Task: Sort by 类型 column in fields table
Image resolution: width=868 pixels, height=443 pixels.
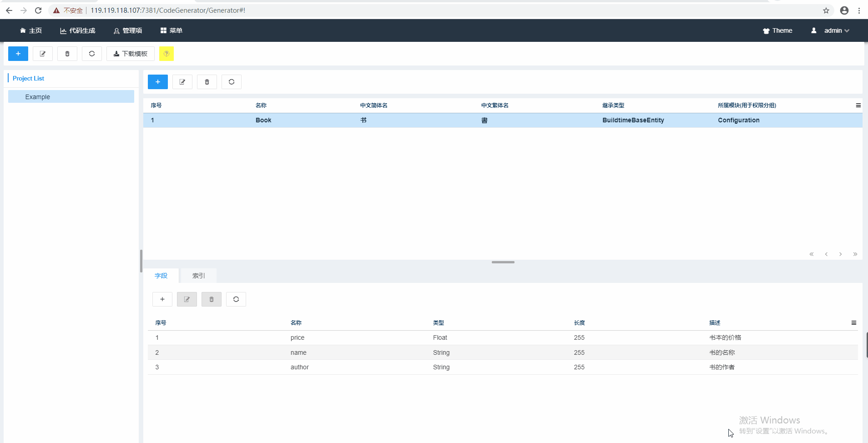Action: click(x=439, y=323)
